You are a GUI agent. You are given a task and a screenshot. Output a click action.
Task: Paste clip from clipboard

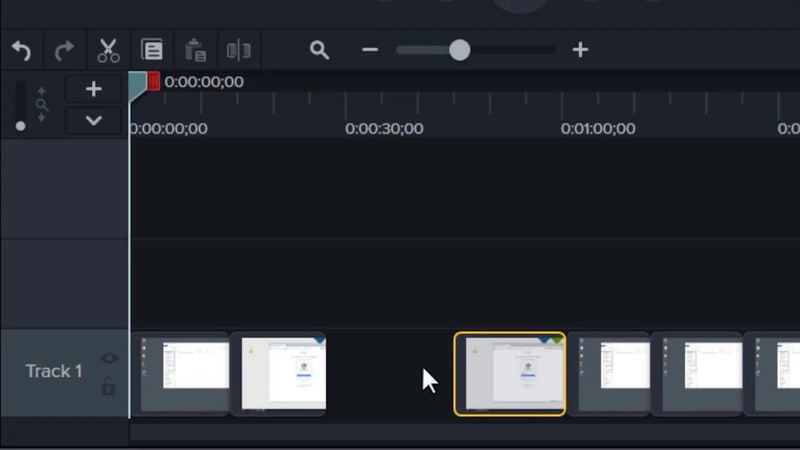(x=195, y=50)
